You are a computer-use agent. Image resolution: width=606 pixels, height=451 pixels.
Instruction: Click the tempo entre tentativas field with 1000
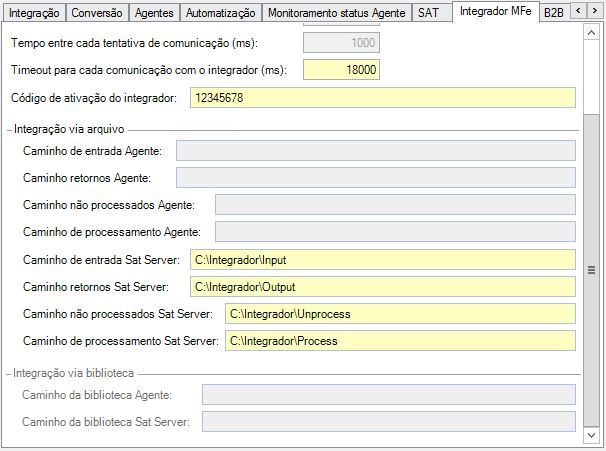click(341, 43)
